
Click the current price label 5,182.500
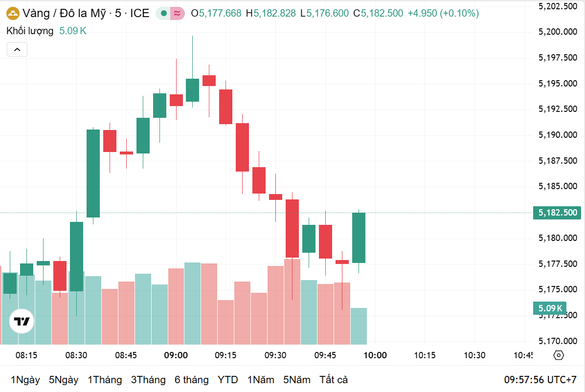click(x=557, y=213)
